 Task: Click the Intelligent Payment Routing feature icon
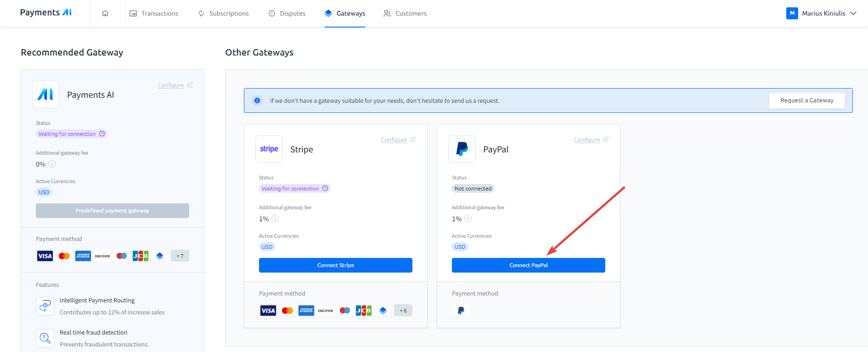tap(45, 306)
